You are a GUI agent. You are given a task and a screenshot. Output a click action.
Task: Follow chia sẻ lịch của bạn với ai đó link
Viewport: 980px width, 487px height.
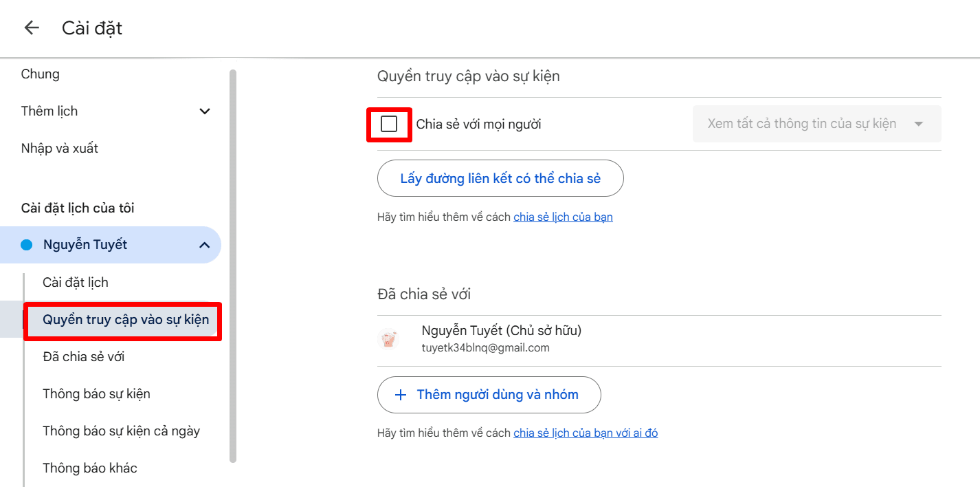coord(586,433)
